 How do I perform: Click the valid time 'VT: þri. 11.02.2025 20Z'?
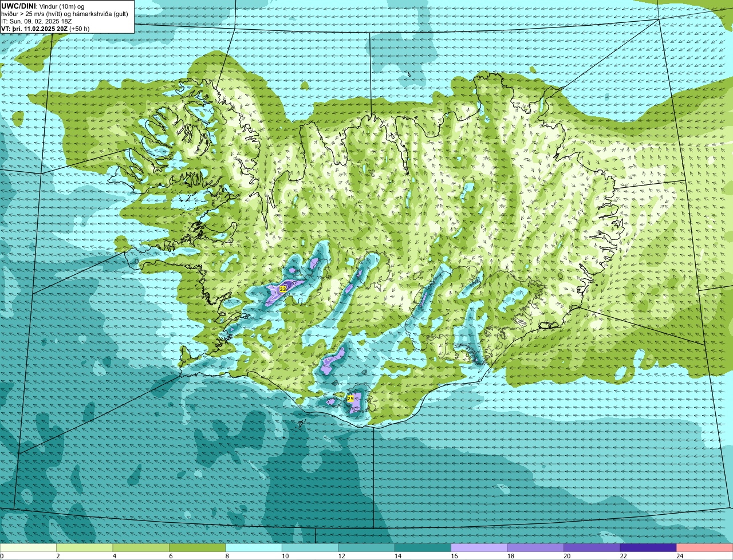(34, 29)
